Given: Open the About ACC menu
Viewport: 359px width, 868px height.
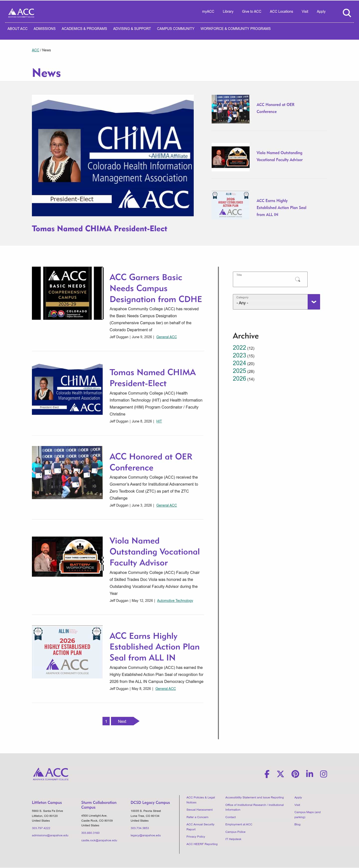Looking at the screenshot, I should point(17,29).
